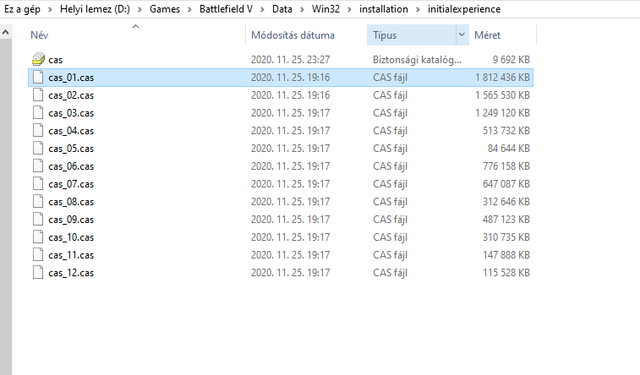The width and height of the screenshot is (640, 375).
Task: Expand the chevron after installation breadcrumb
Action: click(418, 9)
